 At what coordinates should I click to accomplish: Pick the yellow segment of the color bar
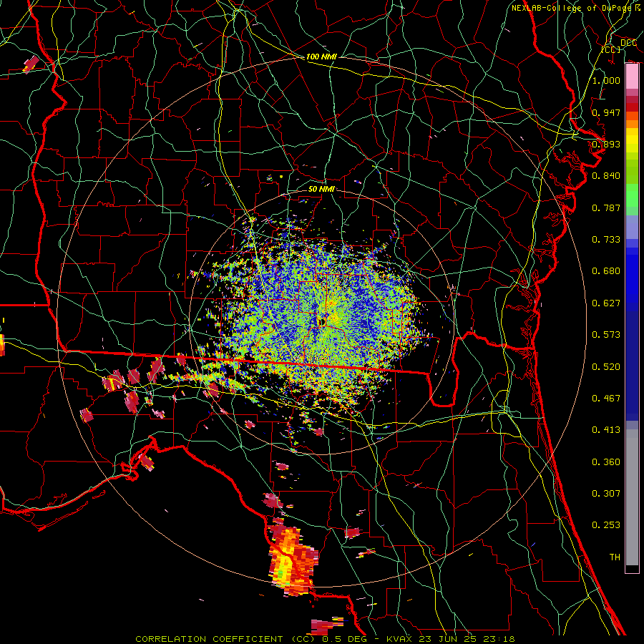(x=632, y=141)
